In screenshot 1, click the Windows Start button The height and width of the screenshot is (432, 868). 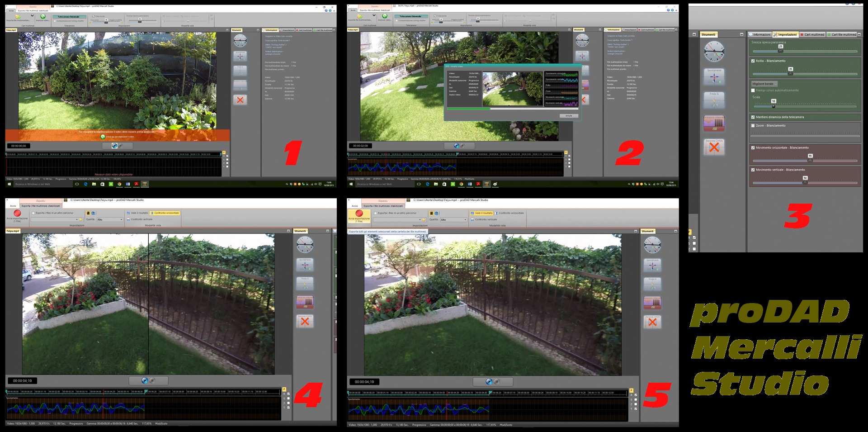[9, 184]
